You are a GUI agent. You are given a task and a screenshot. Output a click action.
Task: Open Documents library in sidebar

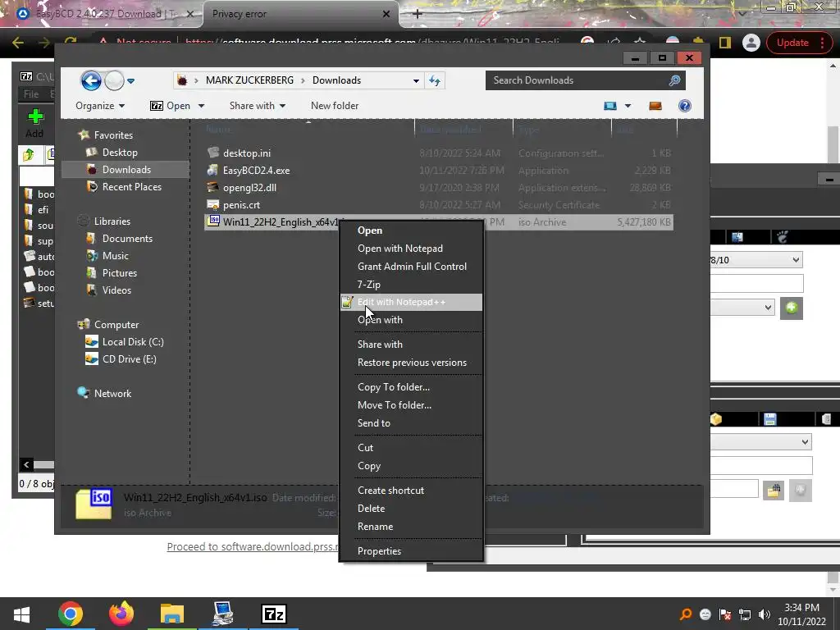pos(127,239)
